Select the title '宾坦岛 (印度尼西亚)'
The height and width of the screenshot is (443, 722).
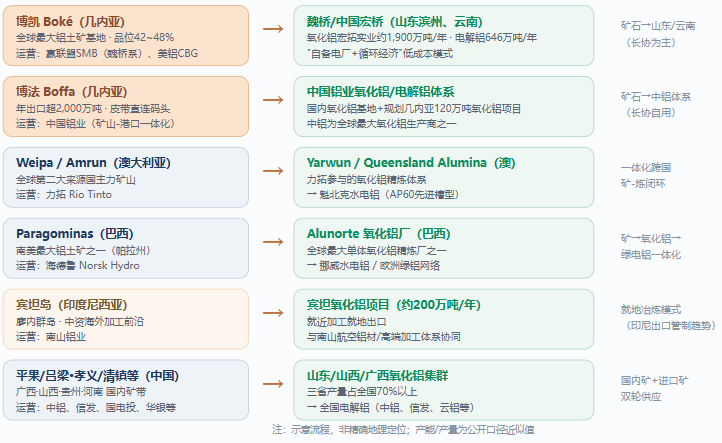click(71, 304)
